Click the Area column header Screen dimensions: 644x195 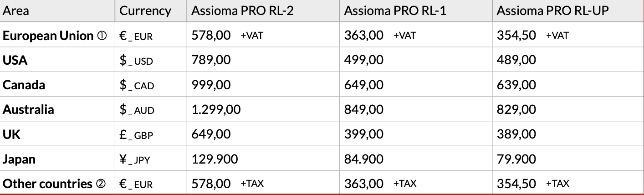coord(16,11)
